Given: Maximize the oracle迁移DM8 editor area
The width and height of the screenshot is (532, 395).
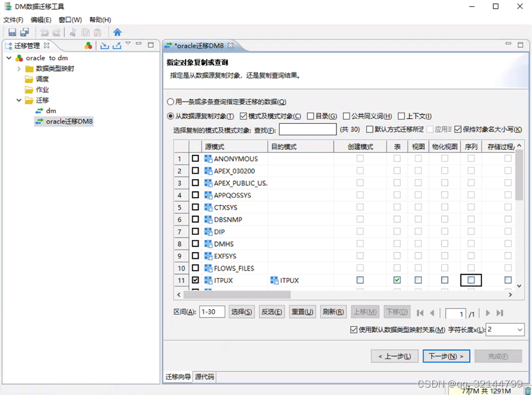Looking at the screenshot, I should click(520, 45).
